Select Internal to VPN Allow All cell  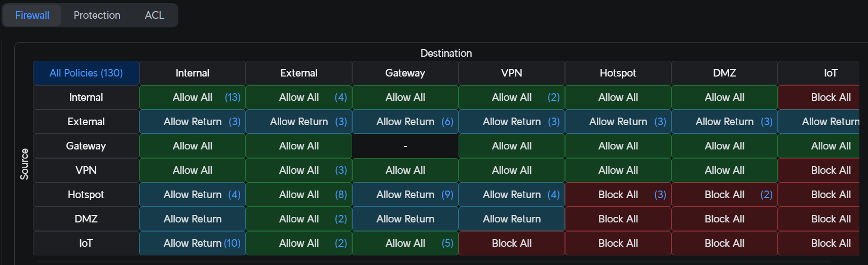click(x=512, y=97)
